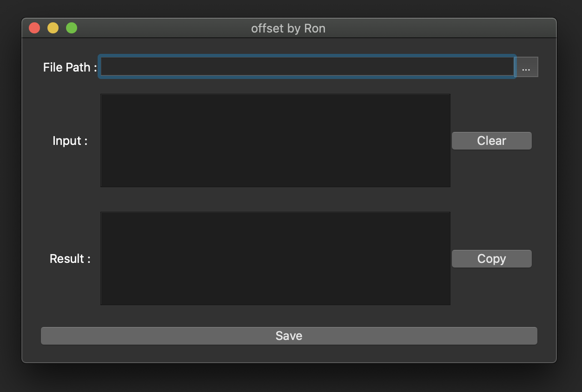Click the File Path label
The image size is (582, 392).
tap(69, 67)
